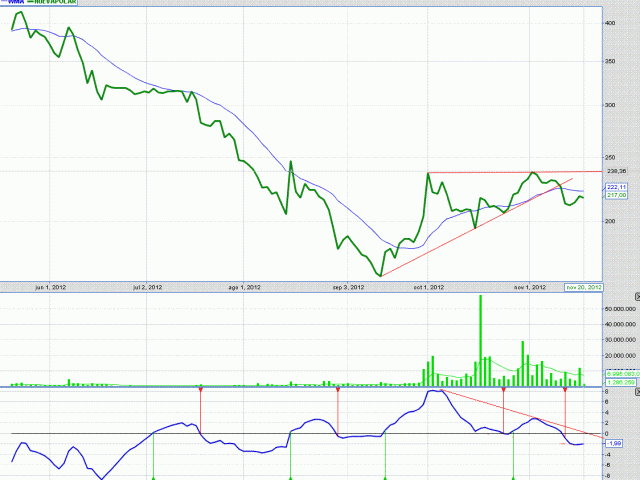
Task: Click the second red sell signal arrow
Action: [338, 390]
